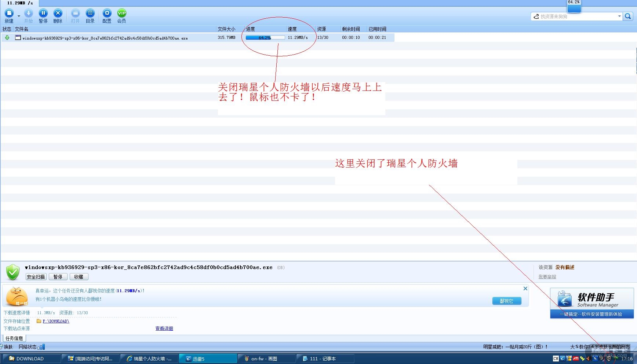Click the 查看详细 link

(164, 328)
